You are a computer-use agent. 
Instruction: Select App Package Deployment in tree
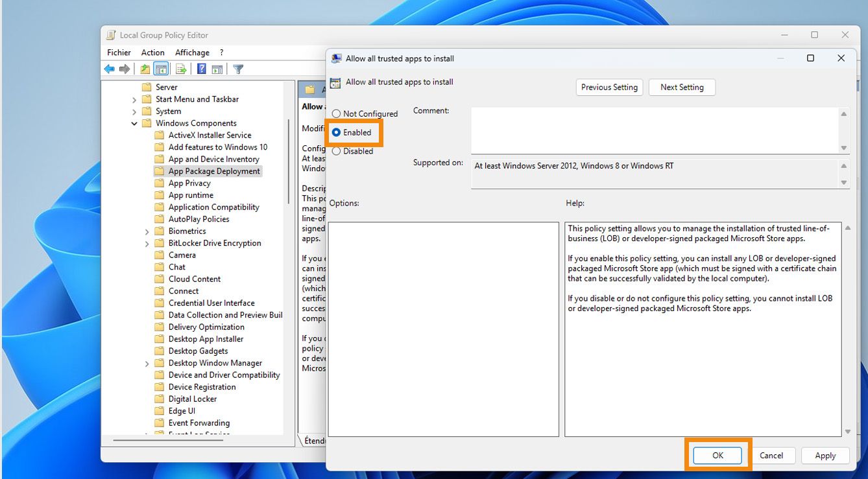click(x=214, y=172)
